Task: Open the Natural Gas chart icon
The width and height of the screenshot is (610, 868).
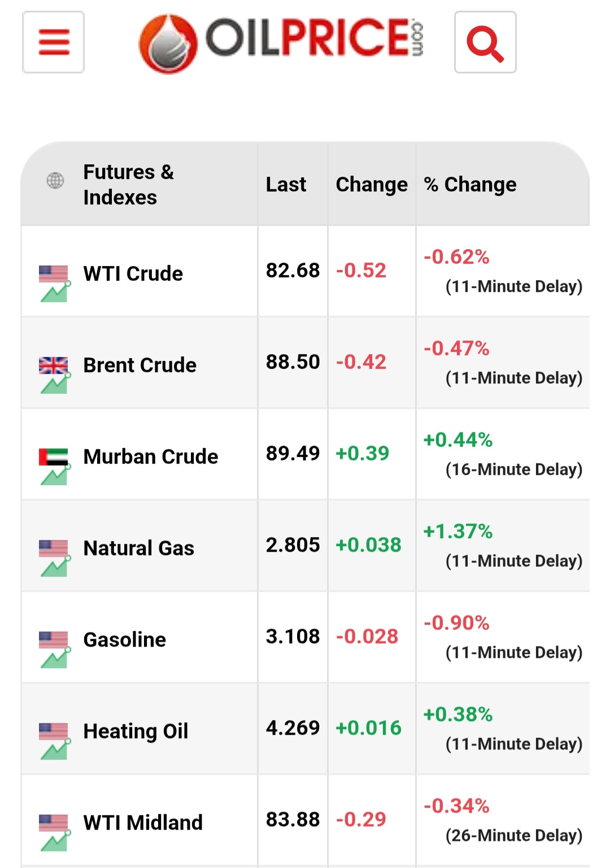Action: pyautogui.click(x=55, y=558)
